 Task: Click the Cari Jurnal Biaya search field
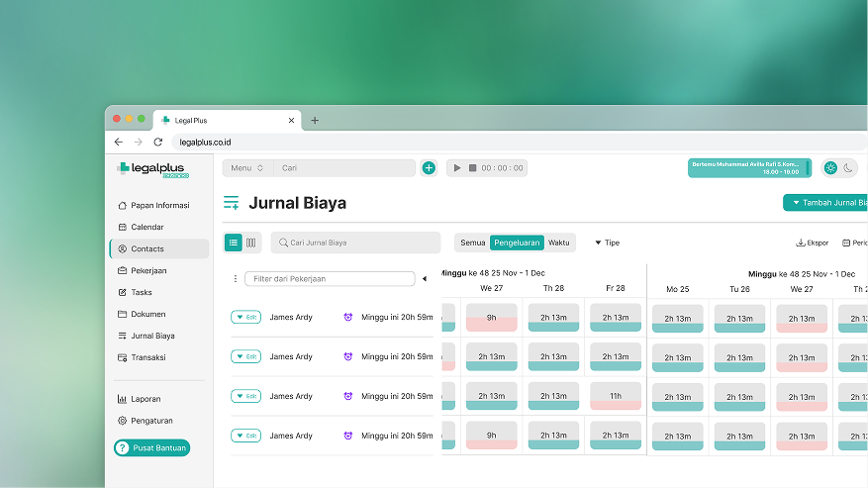356,243
